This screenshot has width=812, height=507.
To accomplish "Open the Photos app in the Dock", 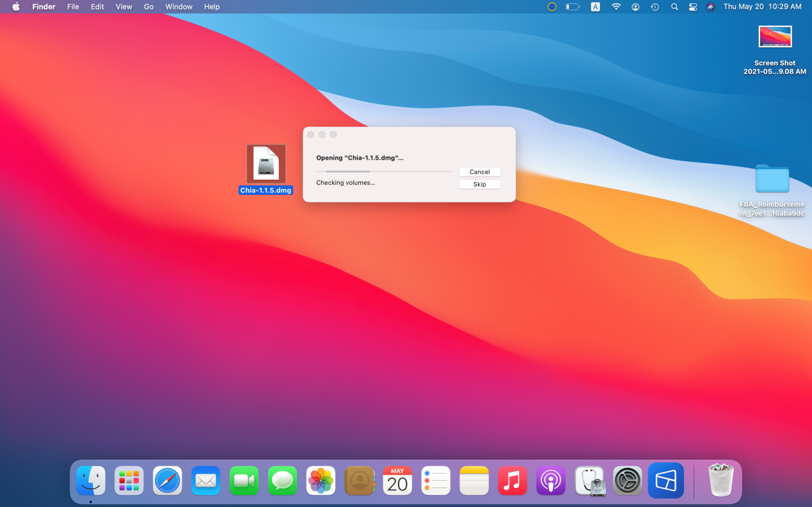I will pos(321,480).
